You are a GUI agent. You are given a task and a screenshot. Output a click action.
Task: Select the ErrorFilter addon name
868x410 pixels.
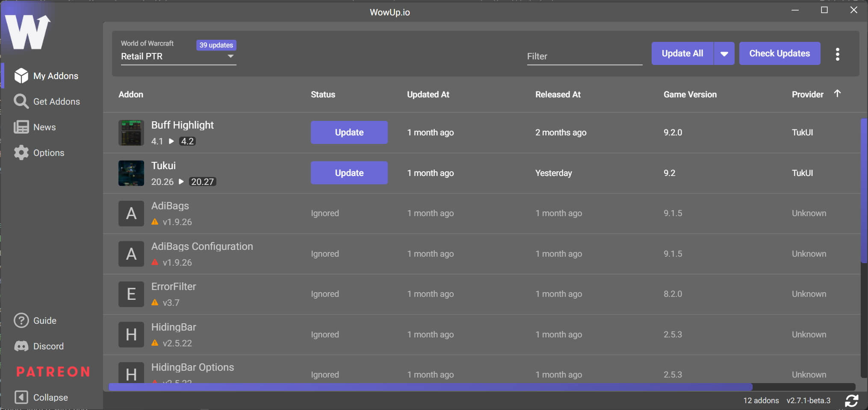pos(174,287)
